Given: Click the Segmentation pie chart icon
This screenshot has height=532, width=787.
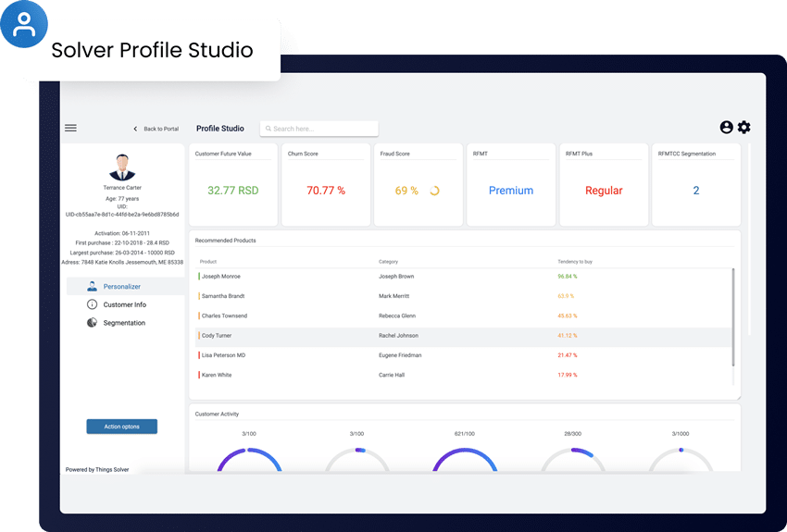Looking at the screenshot, I should pos(92,322).
